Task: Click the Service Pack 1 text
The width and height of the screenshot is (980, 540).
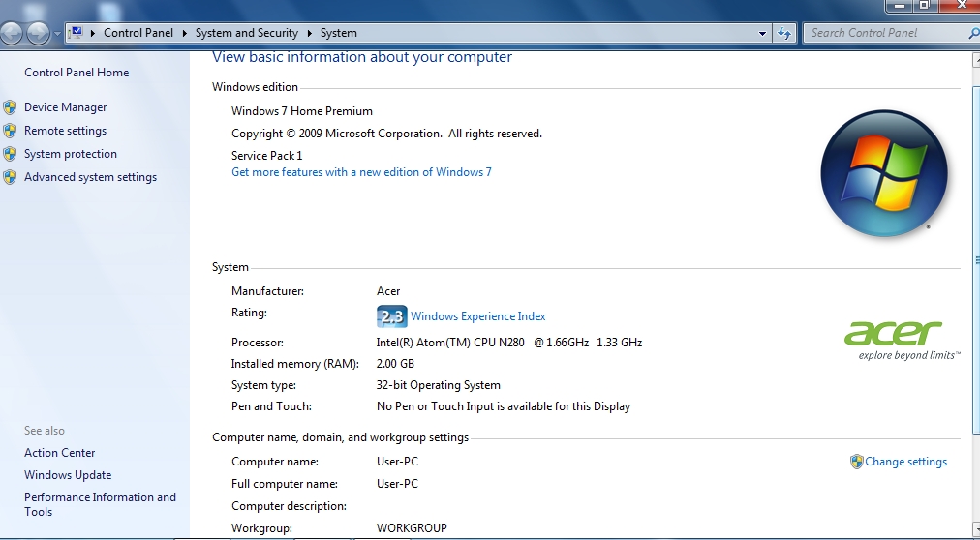Action: click(267, 156)
